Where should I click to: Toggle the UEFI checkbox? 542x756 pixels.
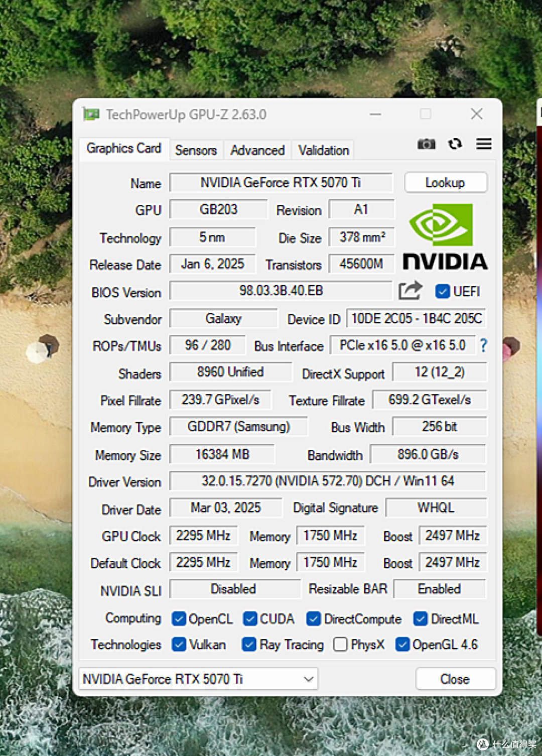[x=442, y=291]
